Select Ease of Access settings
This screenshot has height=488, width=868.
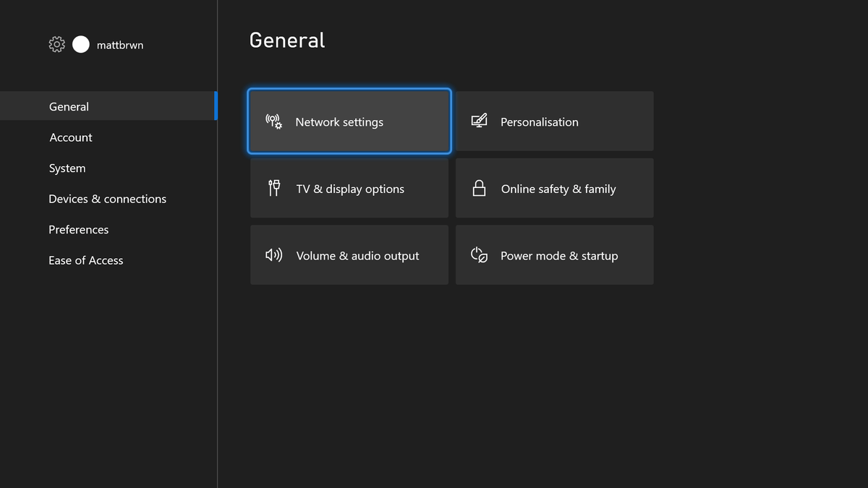click(x=85, y=260)
